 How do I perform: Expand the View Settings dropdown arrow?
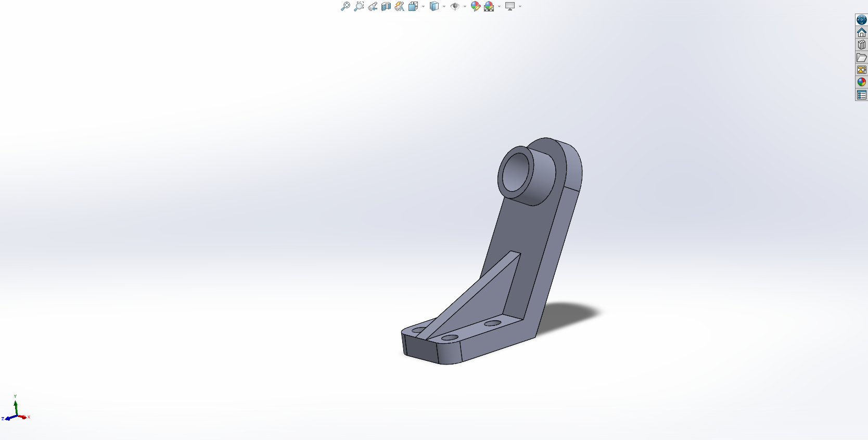520,7
